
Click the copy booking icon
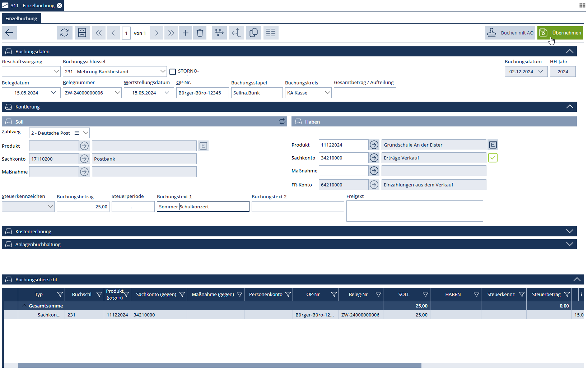pyautogui.click(x=253, y=33)
